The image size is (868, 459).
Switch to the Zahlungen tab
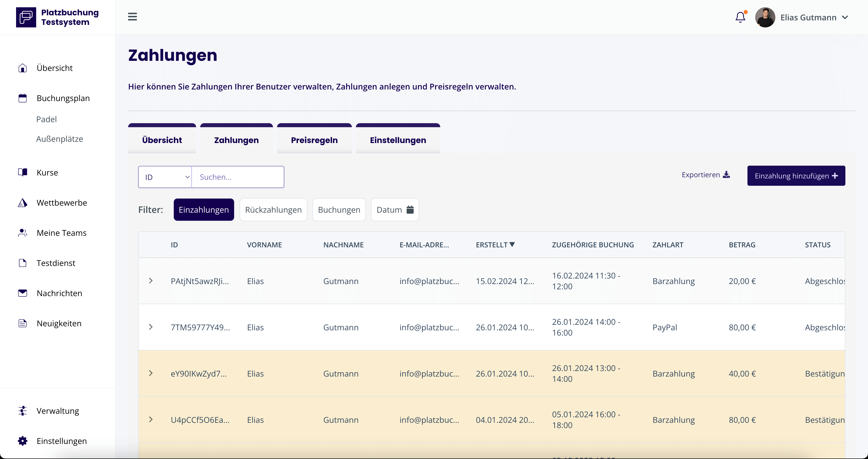click(x=237, y=139)
